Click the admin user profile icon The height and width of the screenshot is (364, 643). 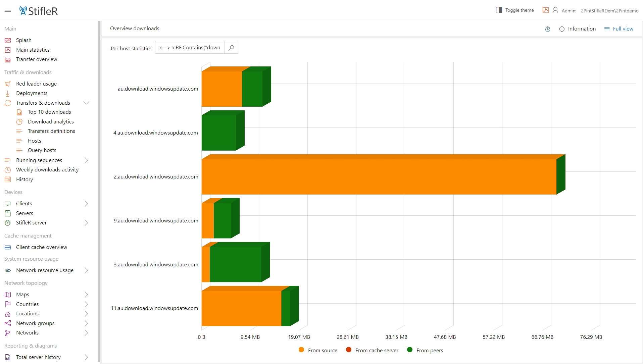[555, 10]
